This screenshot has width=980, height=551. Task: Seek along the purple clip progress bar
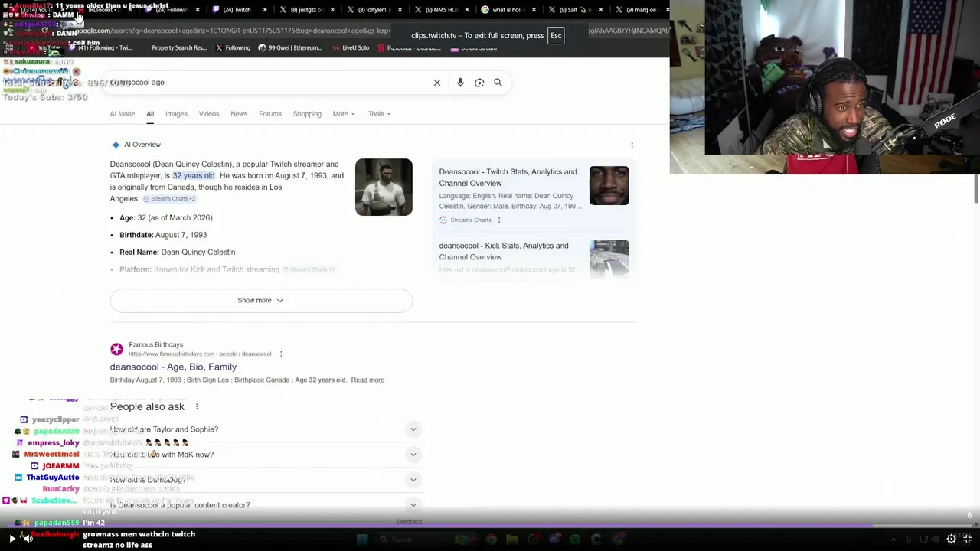[490, 526]
